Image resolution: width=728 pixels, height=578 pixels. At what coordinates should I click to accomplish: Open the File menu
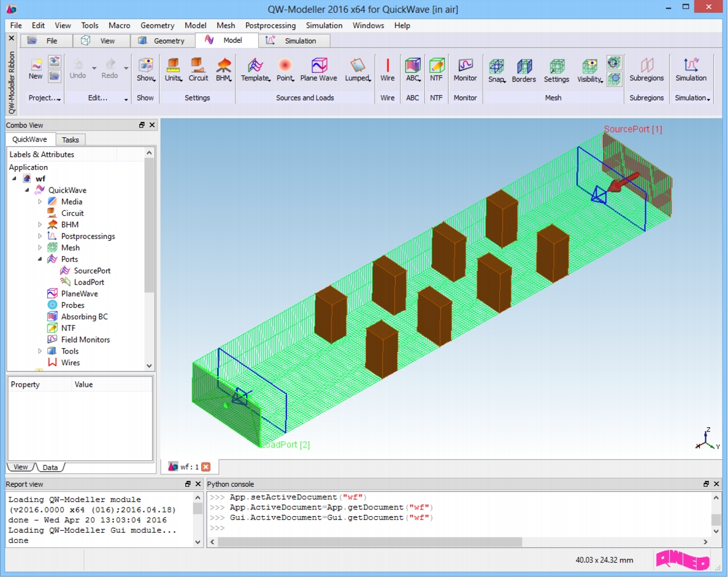click(16, 26)
